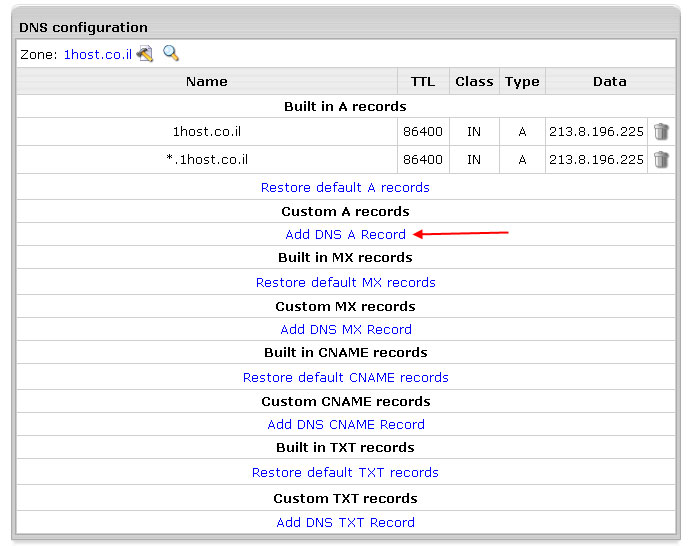Click Restore default A records
The image size is (689, 546).
[345, 187]
